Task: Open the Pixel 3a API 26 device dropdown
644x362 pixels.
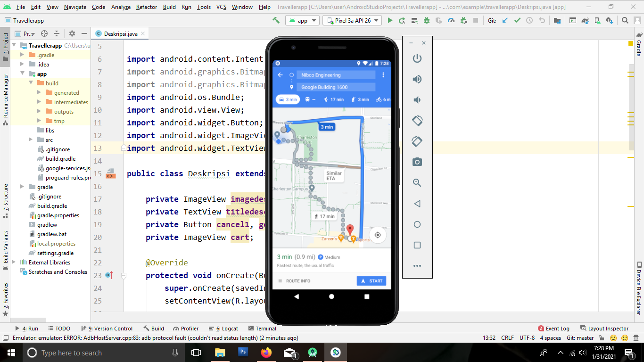Action: tap(352, 20)
